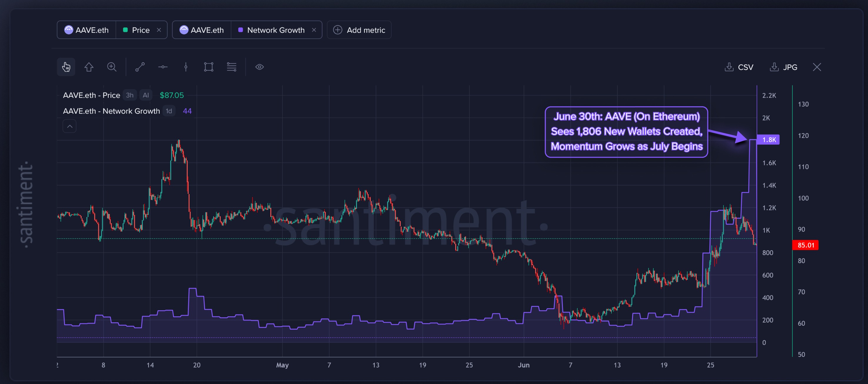
Task: Click the Price metric label
Action: click(x=141, y=30)
